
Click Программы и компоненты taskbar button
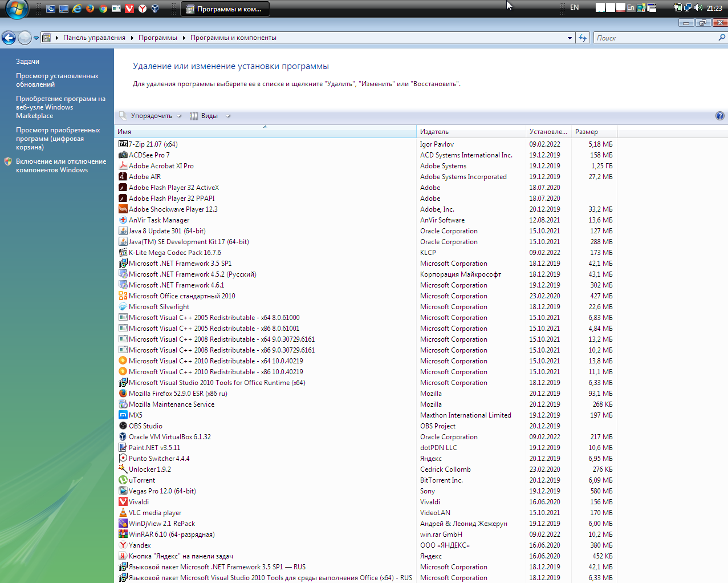tap(225, 9)
